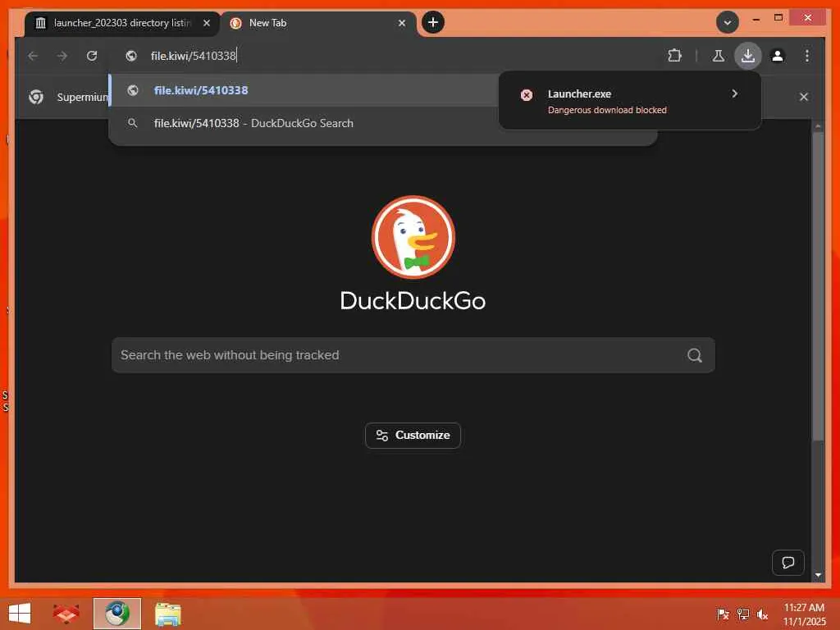Screen dimensions: 840x630
Task: Switch to the New Tab tab
Action: click(319, 23)
